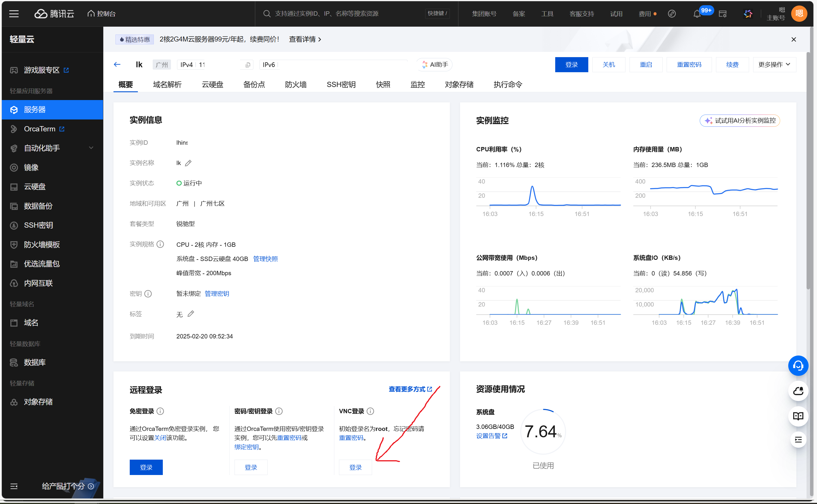
Task: Switch to the 域名解析 tab
Action: (167, 85)
